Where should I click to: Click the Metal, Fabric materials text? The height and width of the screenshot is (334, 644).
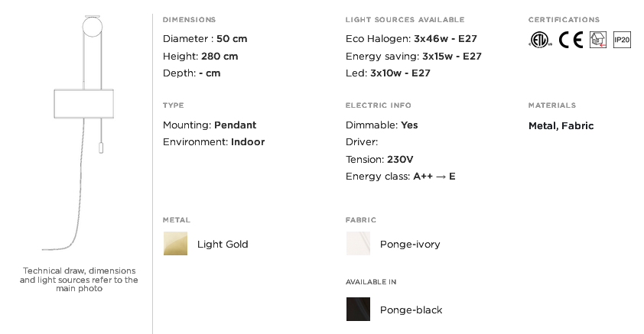[x=561, y=126]
